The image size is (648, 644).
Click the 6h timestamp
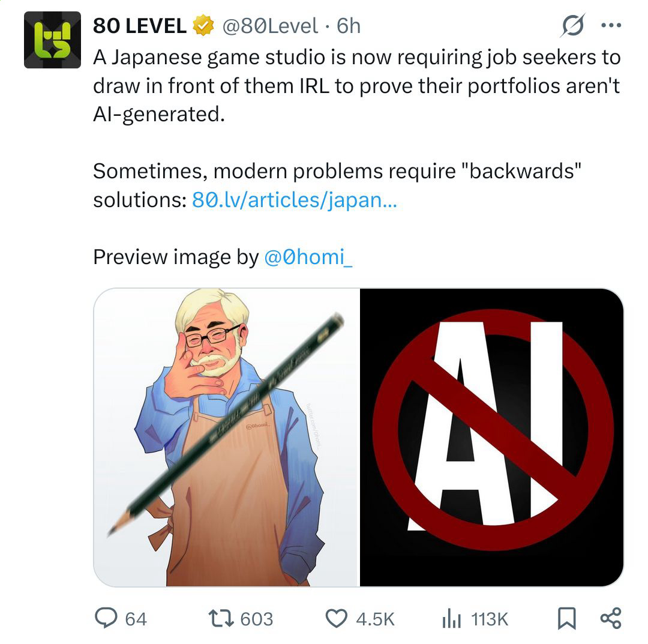point(349,26)
